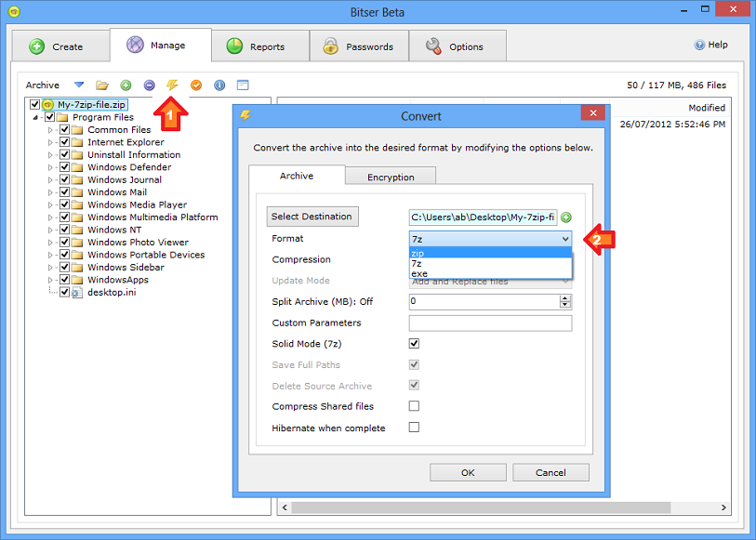Viewport: 756px width, 540px height.
Task: Click the orange checkmark Test archive icon
Action: click(x=195, y=85)
